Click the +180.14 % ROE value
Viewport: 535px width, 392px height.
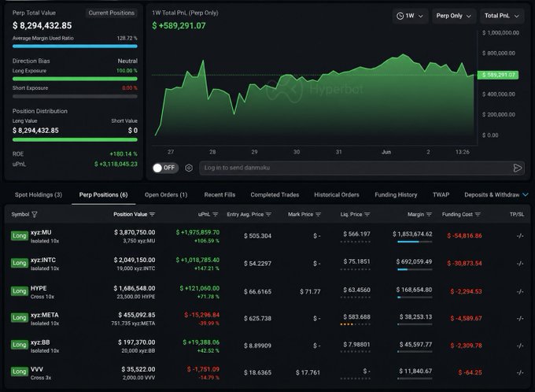tap(124, 154)
